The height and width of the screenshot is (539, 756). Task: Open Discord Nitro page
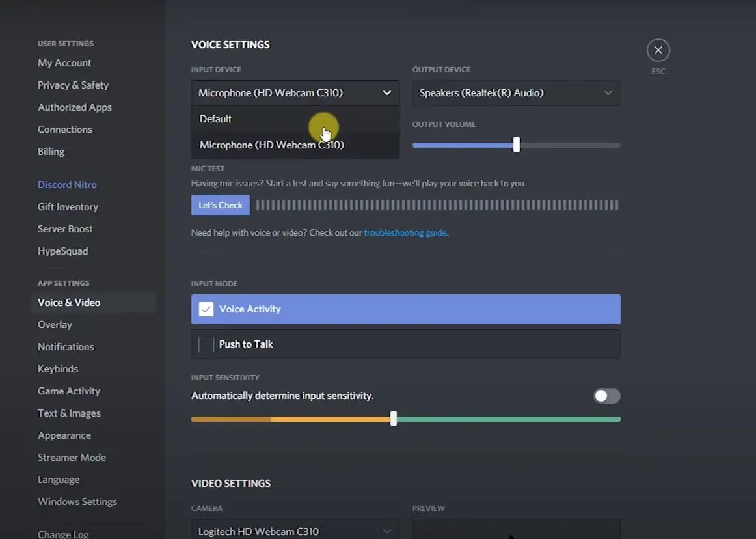click(x=67, y=184)
